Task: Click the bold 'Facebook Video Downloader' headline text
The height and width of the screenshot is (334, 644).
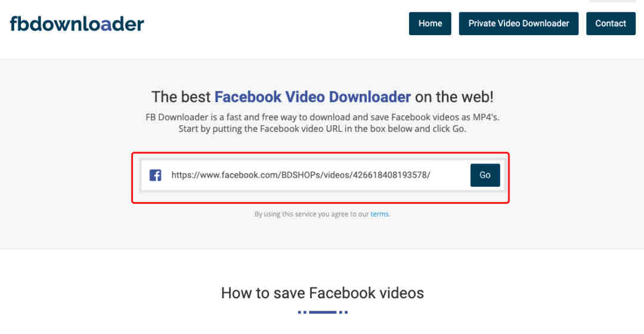Action: (x=312, y=97)
